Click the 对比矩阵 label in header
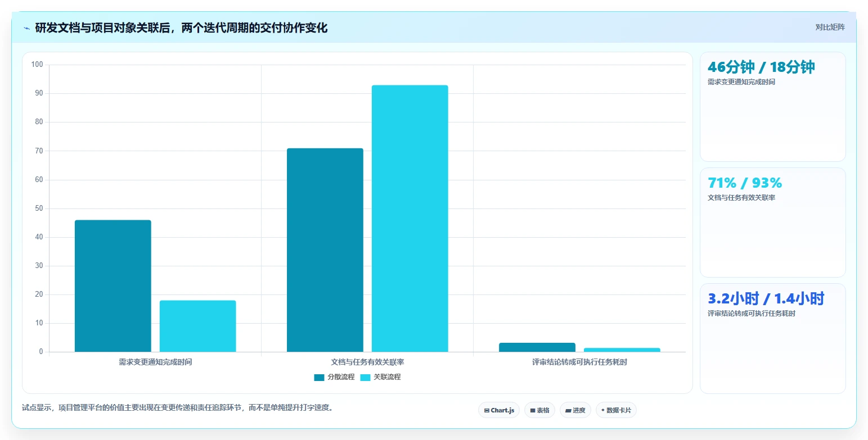Viewport: 868px width, 440px height. (830, 27)
